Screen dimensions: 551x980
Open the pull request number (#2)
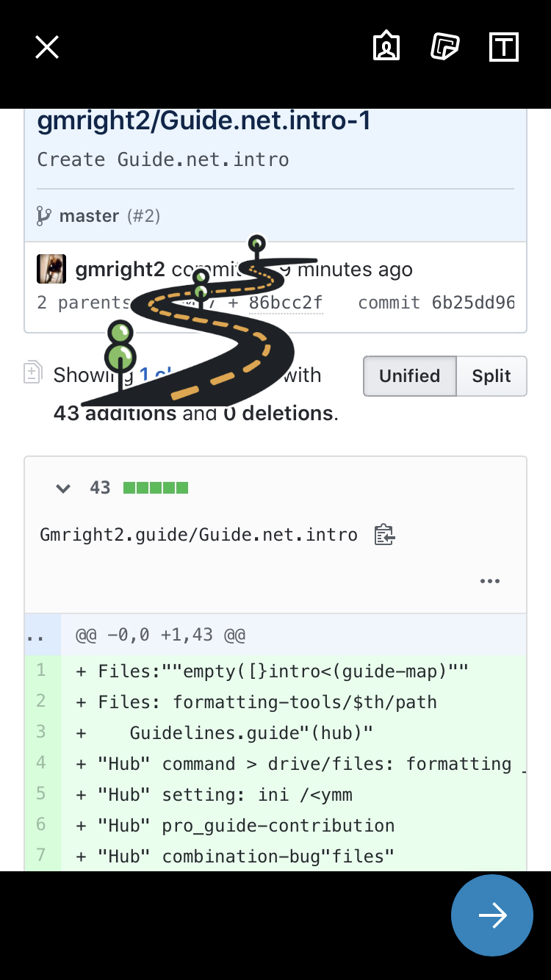pos(143,215)
